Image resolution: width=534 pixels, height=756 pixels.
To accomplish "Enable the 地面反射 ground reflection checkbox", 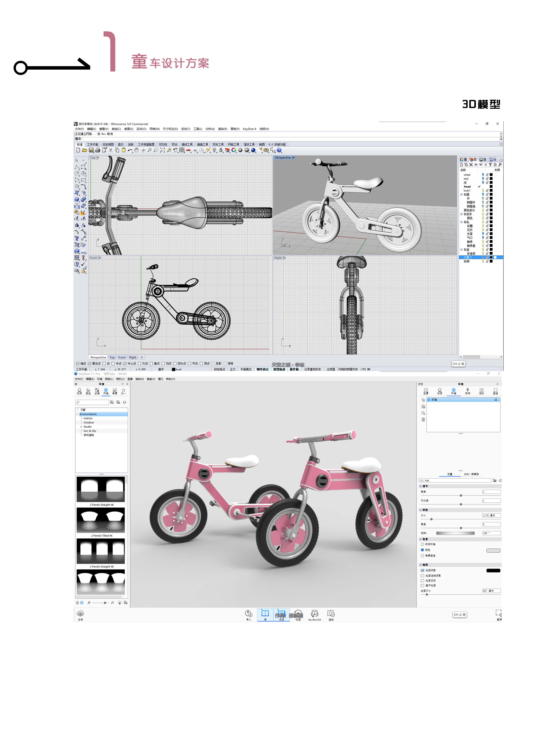I will tap(422, 581).
